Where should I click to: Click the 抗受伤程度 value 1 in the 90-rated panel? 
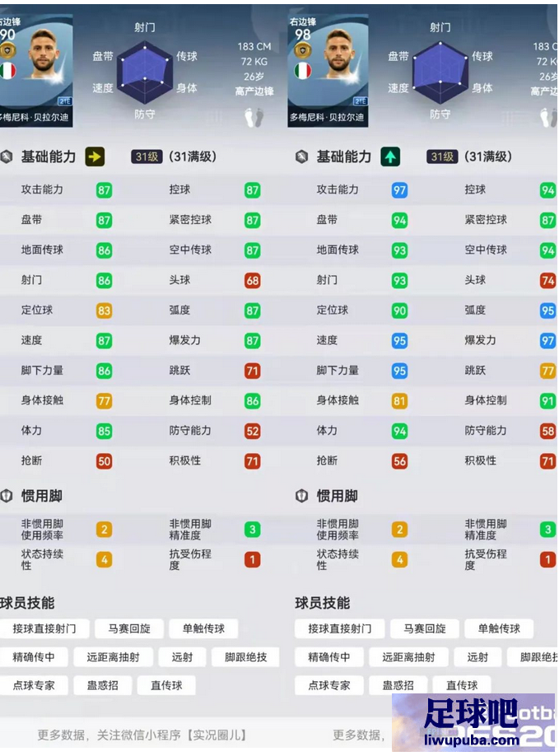point(253,560)
